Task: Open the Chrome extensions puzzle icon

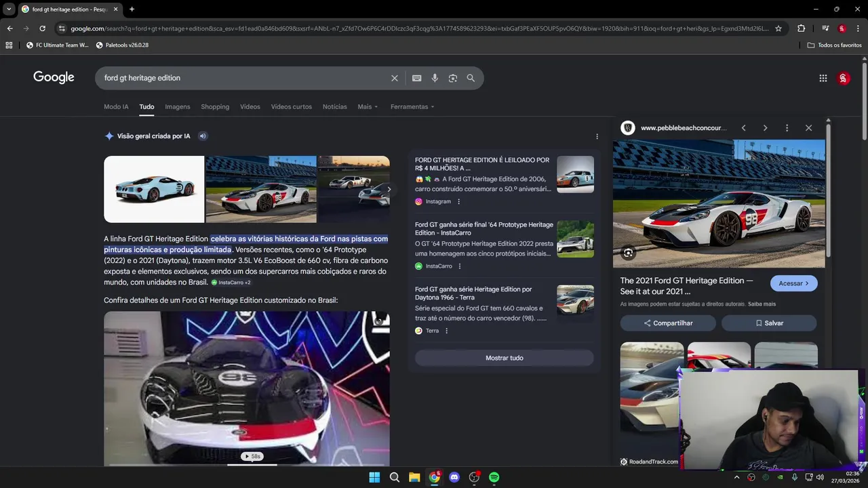Action: coord(801,28)
